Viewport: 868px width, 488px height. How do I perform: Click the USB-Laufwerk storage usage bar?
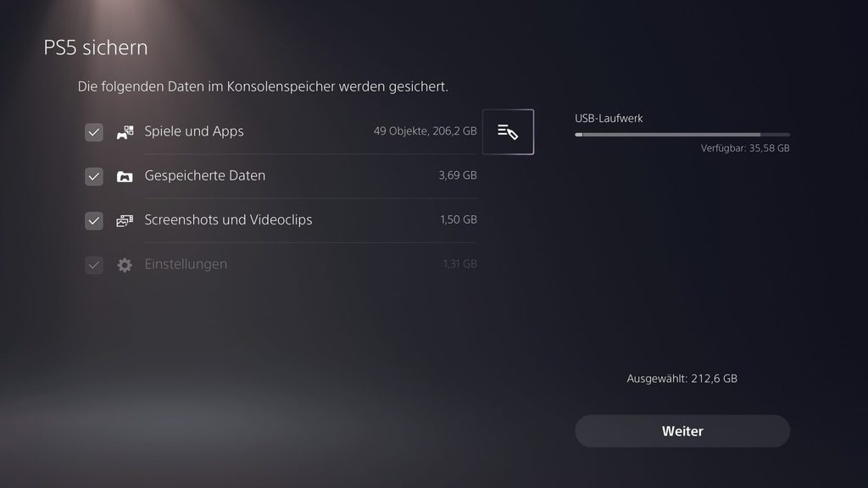[682, 135]
